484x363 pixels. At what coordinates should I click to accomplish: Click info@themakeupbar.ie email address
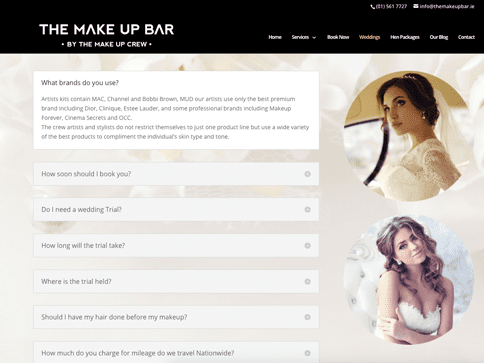[x=447, y=6]
